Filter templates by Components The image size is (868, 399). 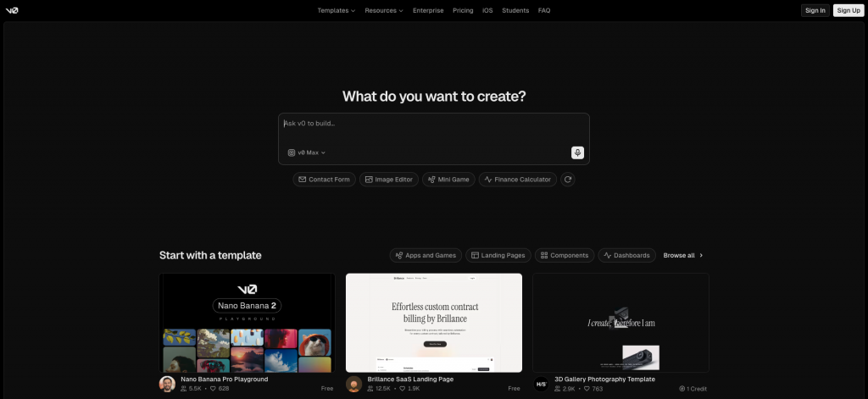click(565, 255)
